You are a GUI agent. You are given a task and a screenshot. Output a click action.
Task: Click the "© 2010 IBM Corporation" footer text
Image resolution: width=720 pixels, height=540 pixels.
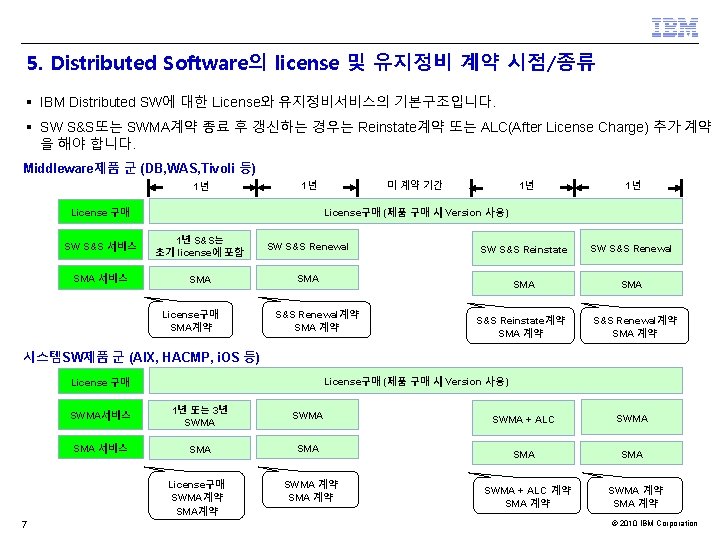(x=654, y=523)
